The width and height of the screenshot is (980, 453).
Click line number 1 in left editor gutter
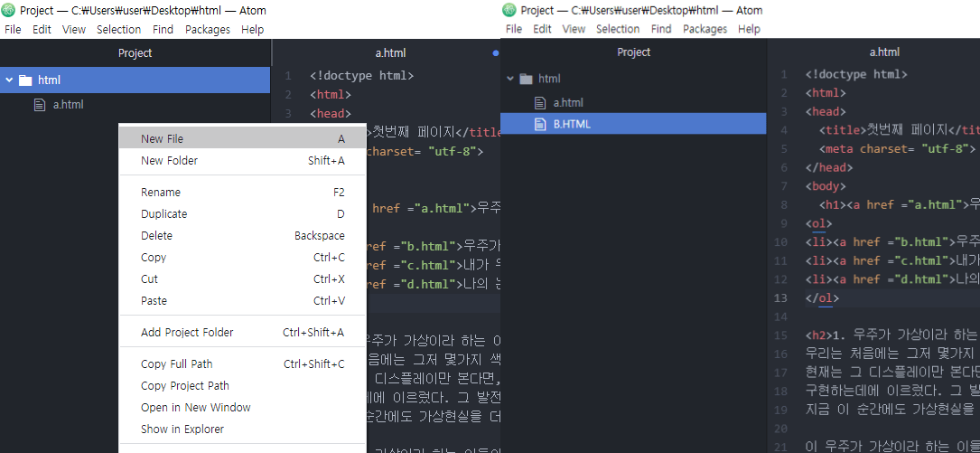point(288,76)
